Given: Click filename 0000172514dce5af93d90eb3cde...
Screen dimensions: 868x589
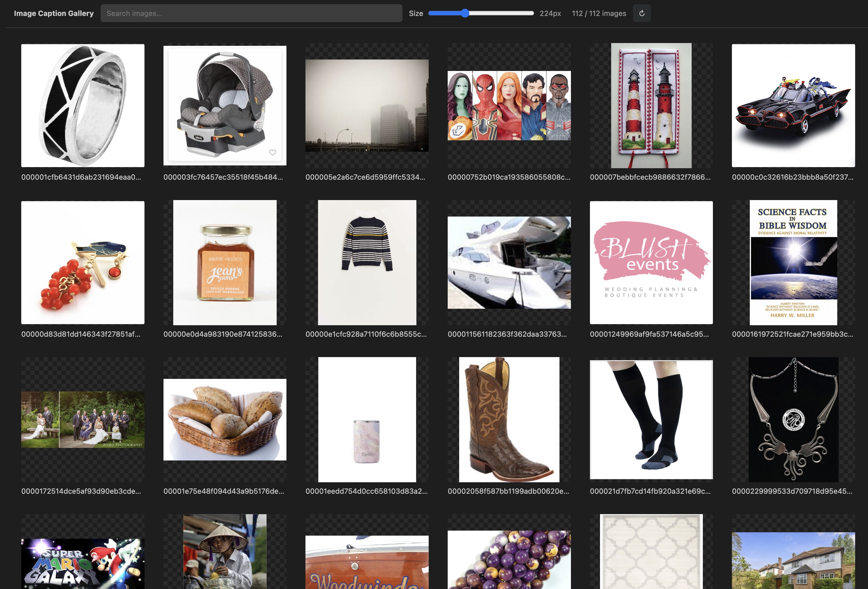Looking at the screenshot, I should [81, 491].
